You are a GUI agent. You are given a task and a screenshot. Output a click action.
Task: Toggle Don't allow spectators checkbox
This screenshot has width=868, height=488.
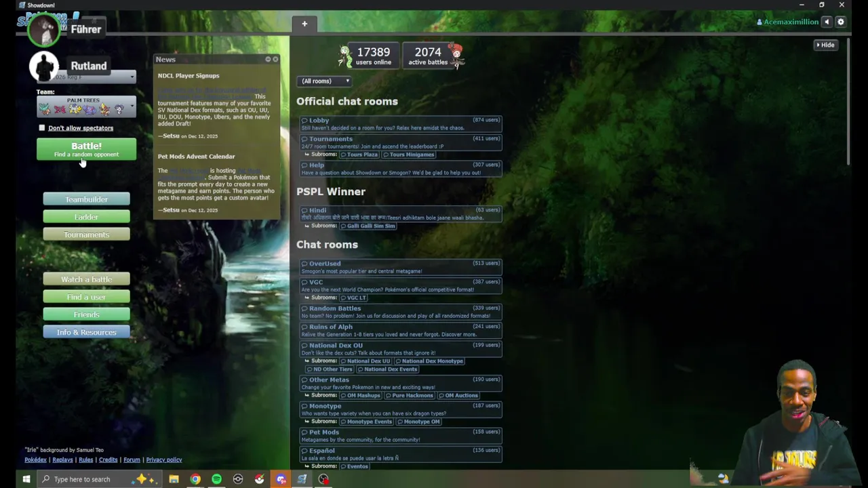tap(42, 127)
